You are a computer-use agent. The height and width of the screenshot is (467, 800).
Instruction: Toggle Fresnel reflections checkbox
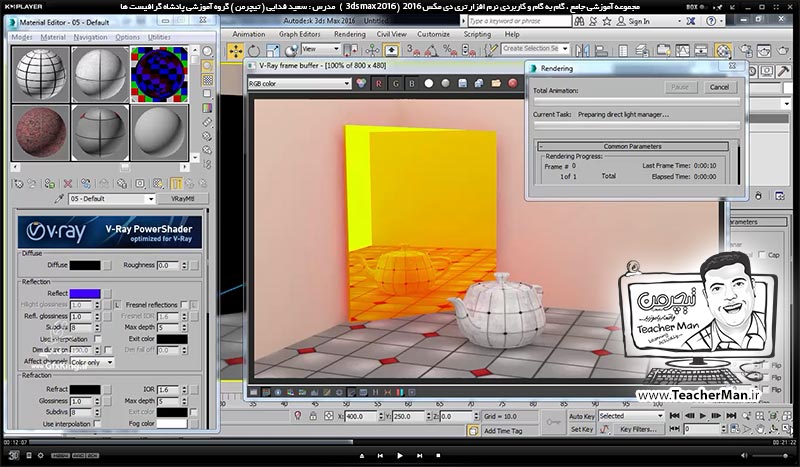(184, 304)
